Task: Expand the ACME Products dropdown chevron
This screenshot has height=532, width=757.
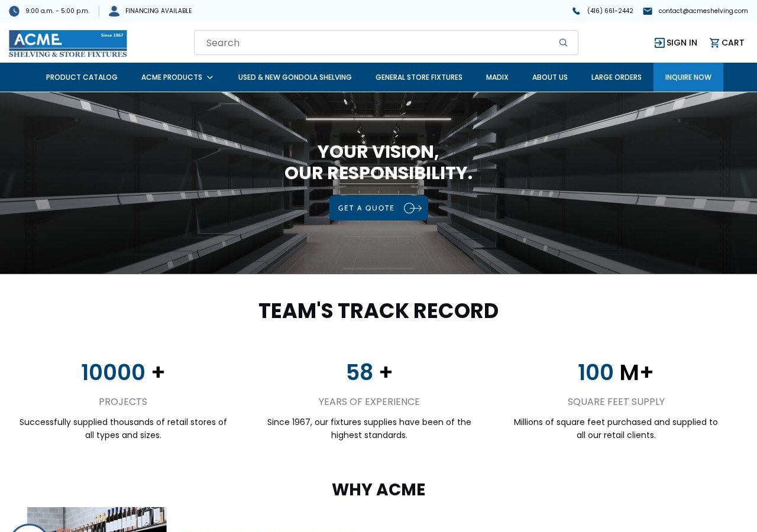Action: click(x=210, y=77)
